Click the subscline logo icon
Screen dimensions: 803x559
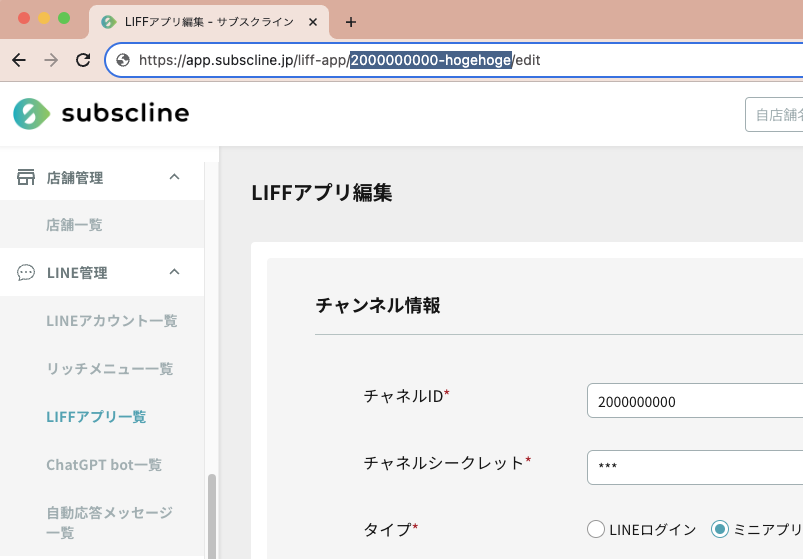tap(31, 113)
